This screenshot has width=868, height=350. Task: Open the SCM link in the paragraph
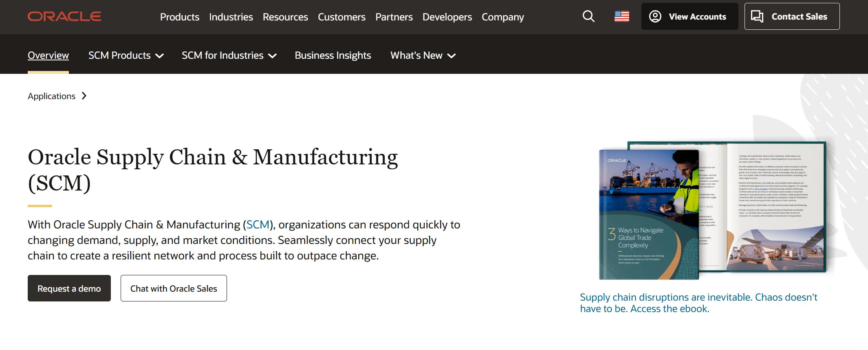click(x=258, y=225)
